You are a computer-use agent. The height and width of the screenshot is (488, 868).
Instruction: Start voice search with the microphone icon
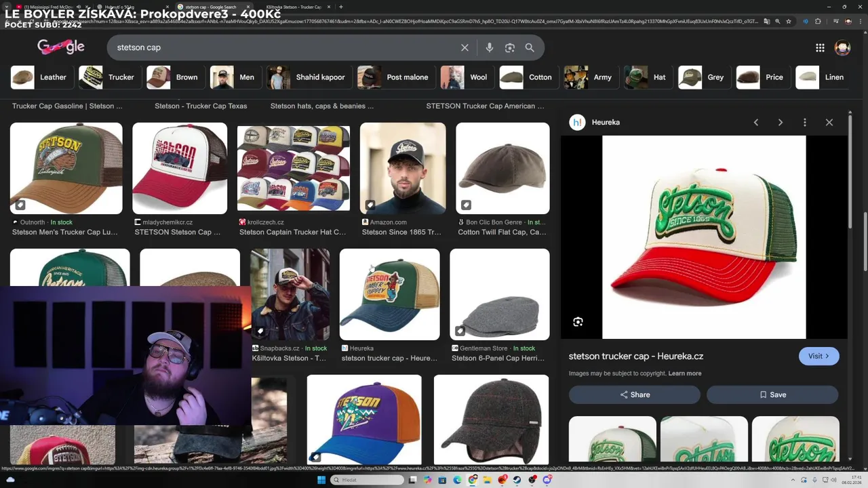click(490, 47)
